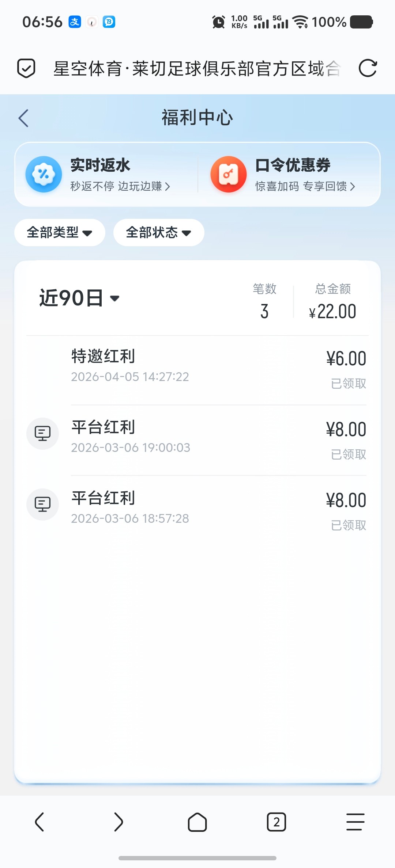Tap the browser back navigation arrow

(39, 822)
